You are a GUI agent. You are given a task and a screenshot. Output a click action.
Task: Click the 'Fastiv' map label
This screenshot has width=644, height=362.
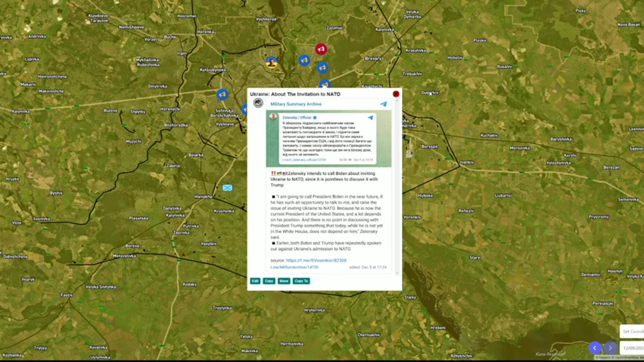[66, 295]
